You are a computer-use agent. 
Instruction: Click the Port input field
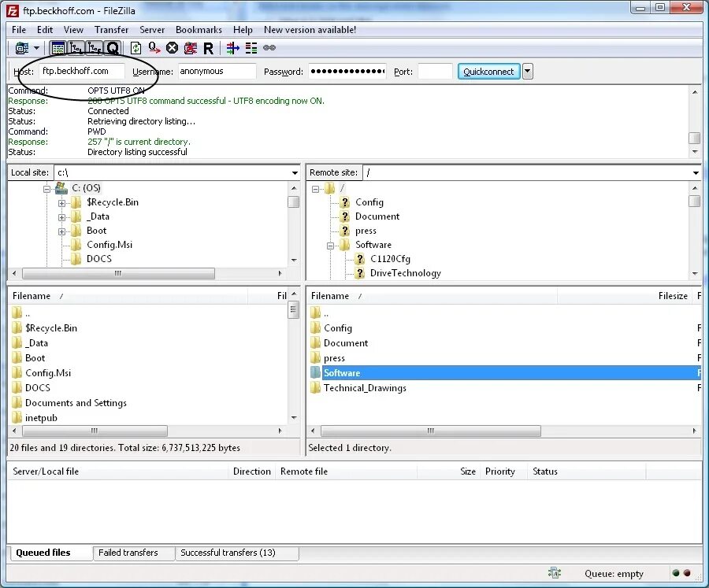tap(435, 72)
